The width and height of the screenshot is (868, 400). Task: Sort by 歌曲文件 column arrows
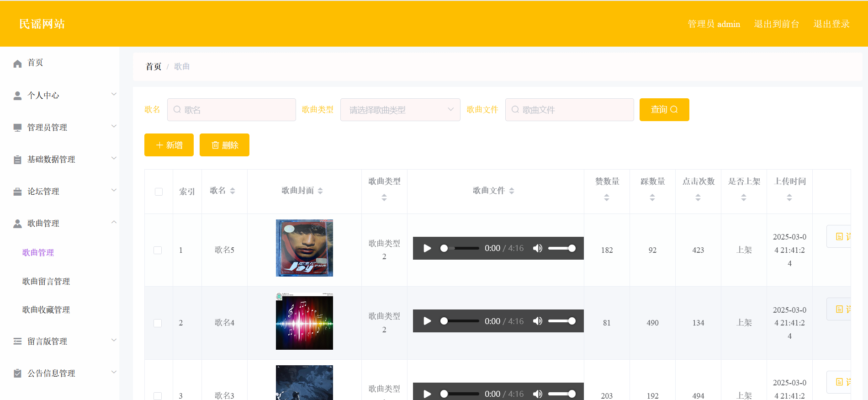(x=512, y=191)
